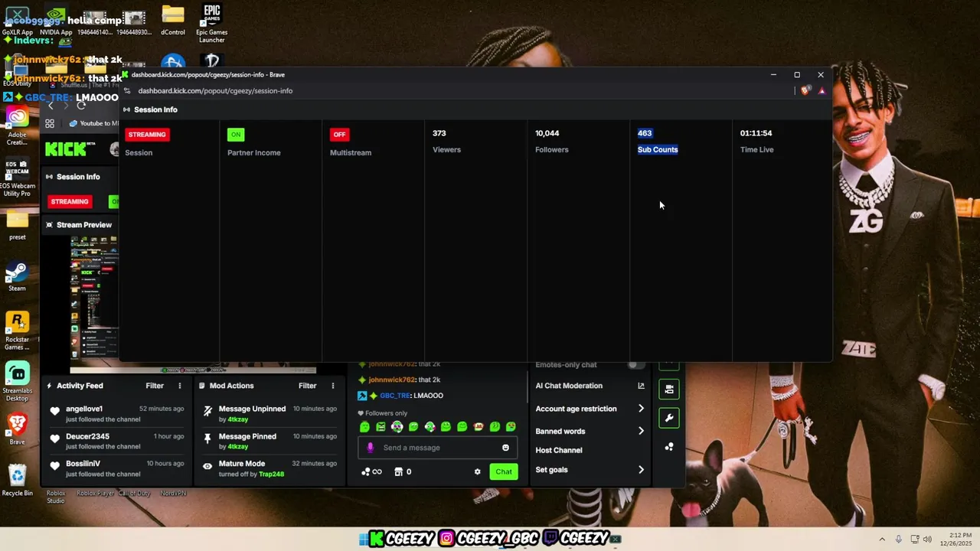
Task: Click Trap248 username in Mod Actions
Action: (271, 474)
